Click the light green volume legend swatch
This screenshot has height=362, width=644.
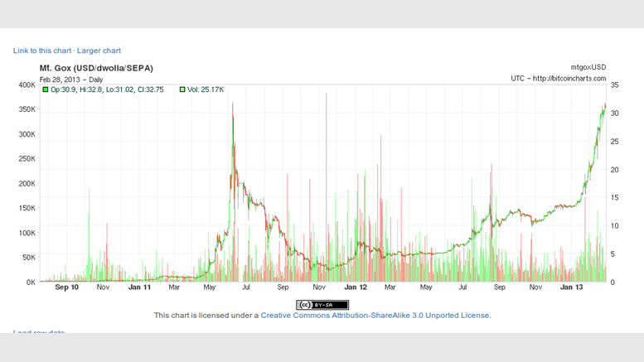coord(182,89)
